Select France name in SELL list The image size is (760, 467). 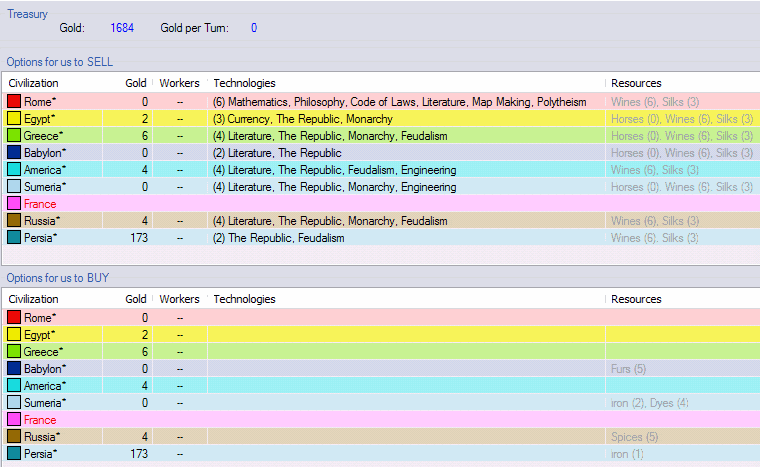(x=40, y=204)
